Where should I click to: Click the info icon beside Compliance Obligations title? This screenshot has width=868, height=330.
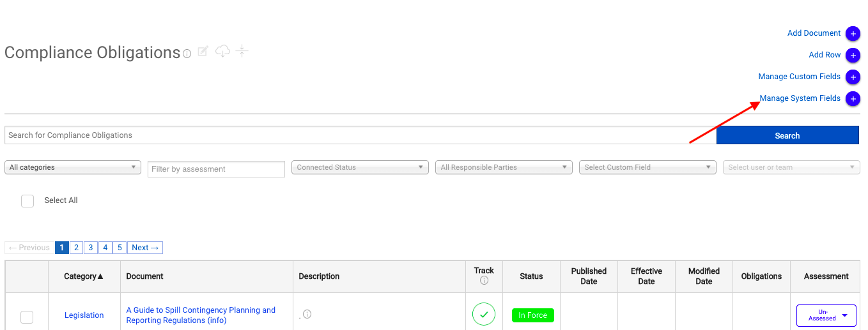coord(187,54)
